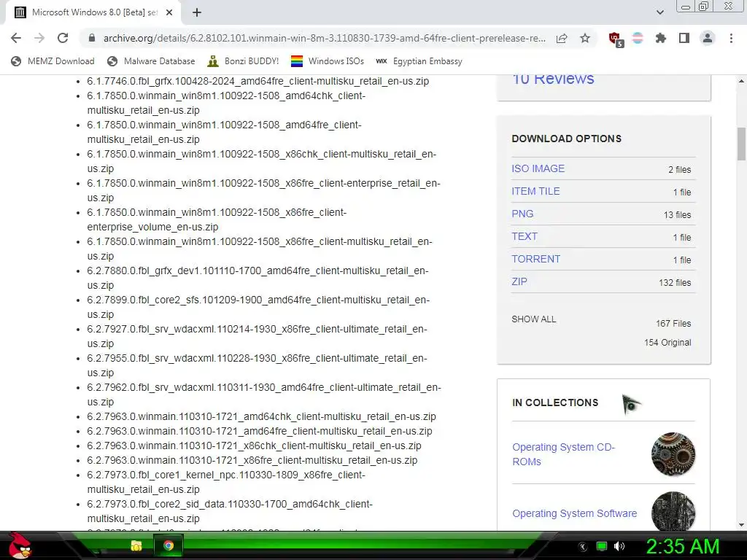Select 6.2.7973.0.fbl_core2_sid_data entry
This screenshot has height=560, width=747.
(230, 511)
